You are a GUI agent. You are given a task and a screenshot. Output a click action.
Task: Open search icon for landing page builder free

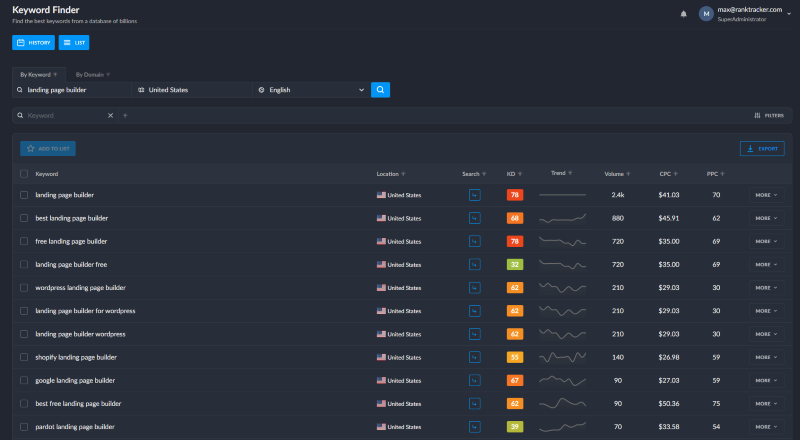pos(474,264)
